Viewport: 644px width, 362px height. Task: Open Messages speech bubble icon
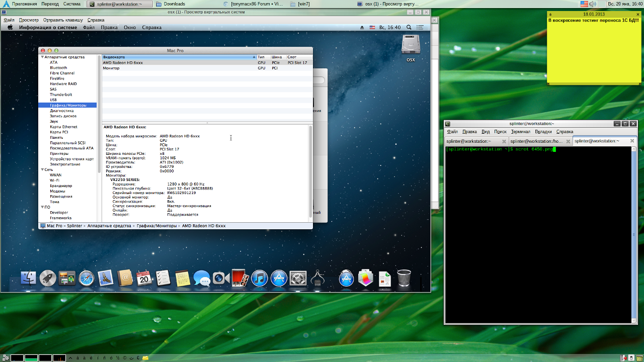coord(202,278)
